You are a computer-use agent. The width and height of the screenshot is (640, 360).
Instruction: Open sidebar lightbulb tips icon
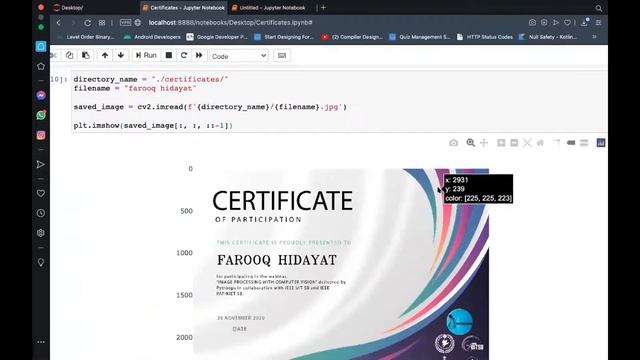pyautogui.click(x=41, y=262)
